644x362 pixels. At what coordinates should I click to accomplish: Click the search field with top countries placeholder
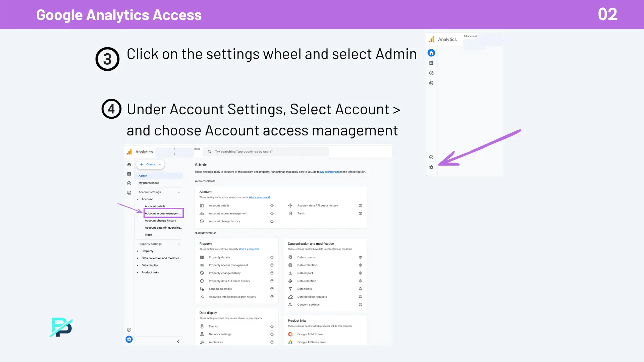pos(266,152)
